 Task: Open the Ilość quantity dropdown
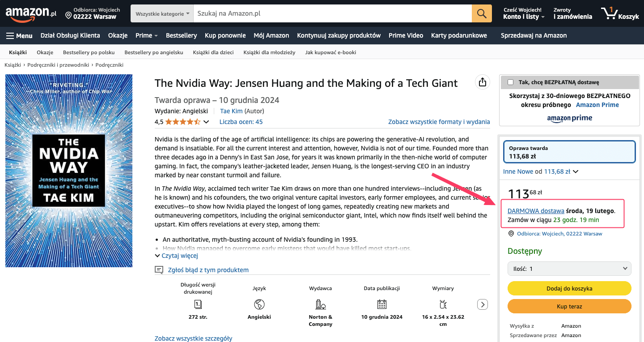click(569, 269)
